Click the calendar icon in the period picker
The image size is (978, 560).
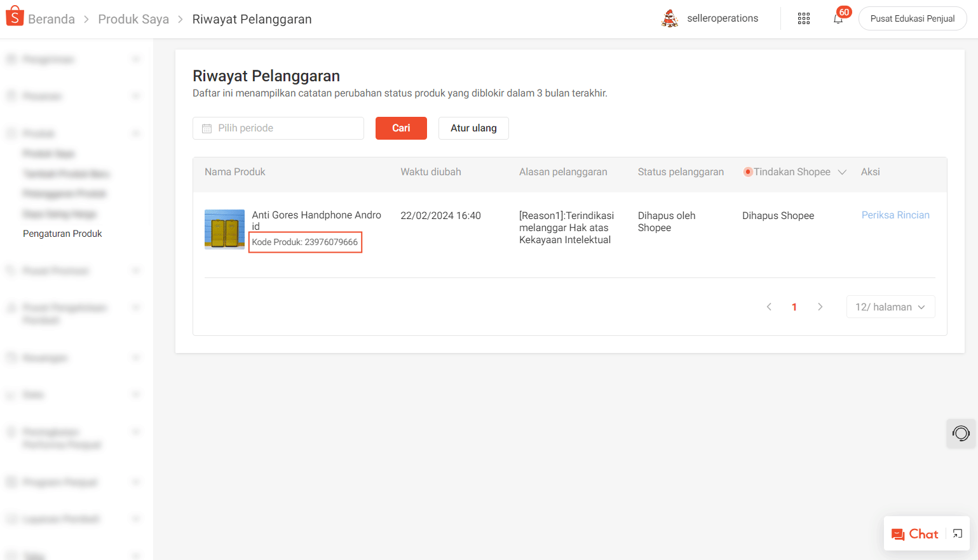[x=206, y=128]
